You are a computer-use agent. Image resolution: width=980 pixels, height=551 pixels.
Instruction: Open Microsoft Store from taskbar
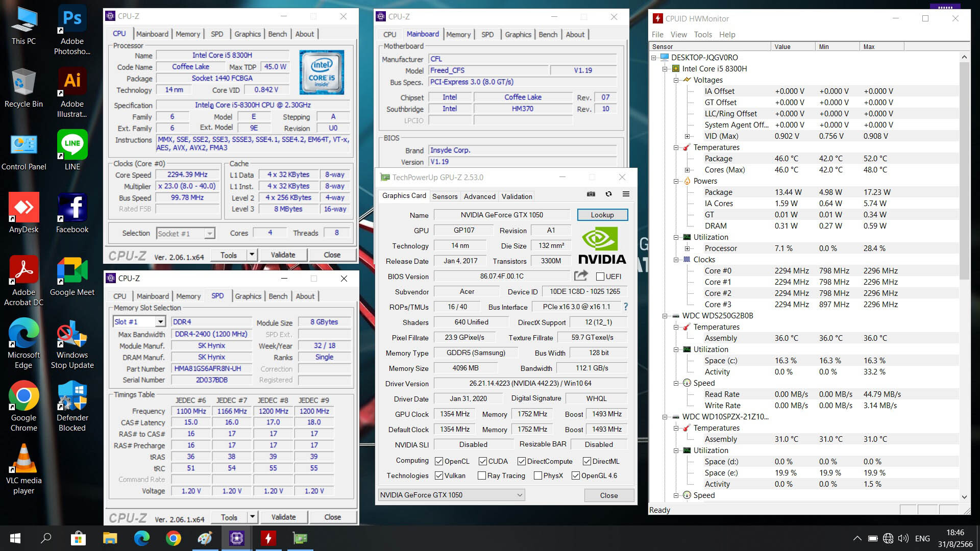tap(78, 538)
